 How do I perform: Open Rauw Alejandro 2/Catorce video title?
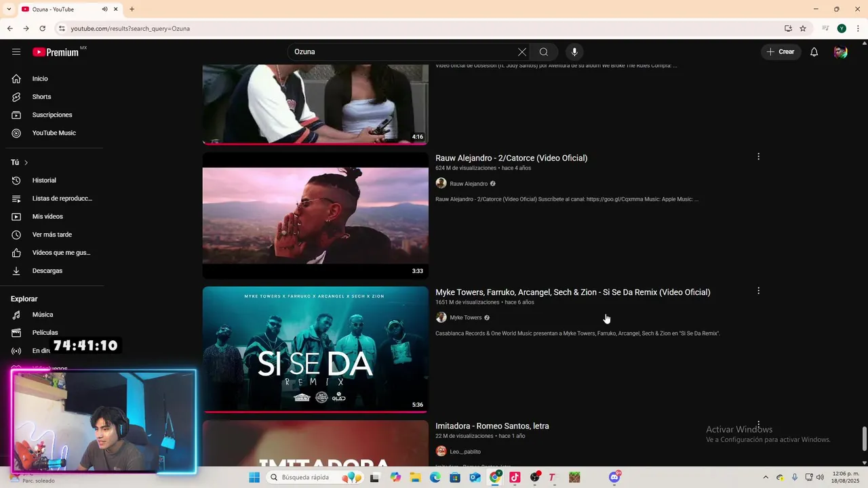click(511, 158)
